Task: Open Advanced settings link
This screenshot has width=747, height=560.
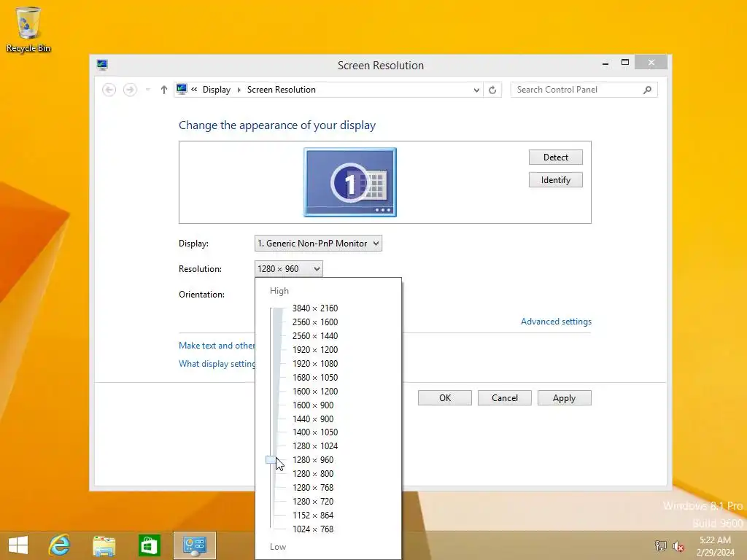Action: coord(556,322)
